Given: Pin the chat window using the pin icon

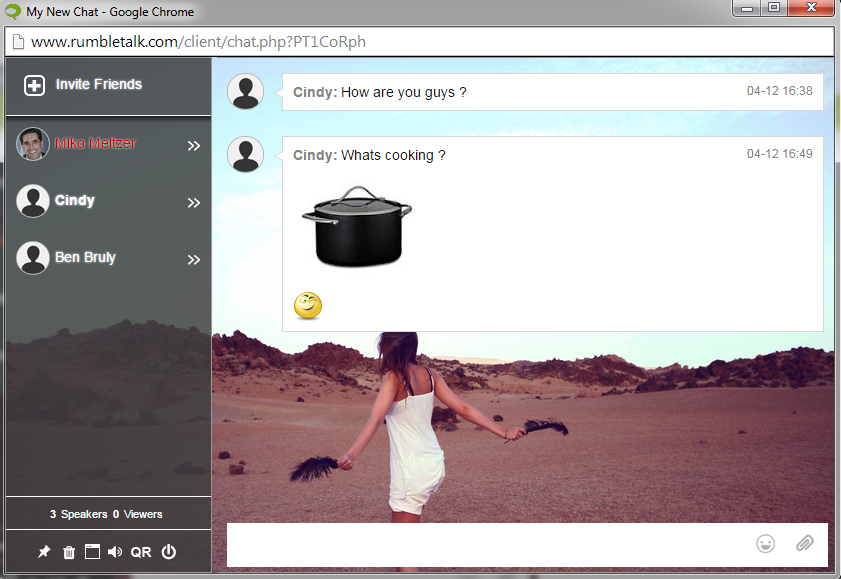Looking at the screenshot, I should 43,551.
